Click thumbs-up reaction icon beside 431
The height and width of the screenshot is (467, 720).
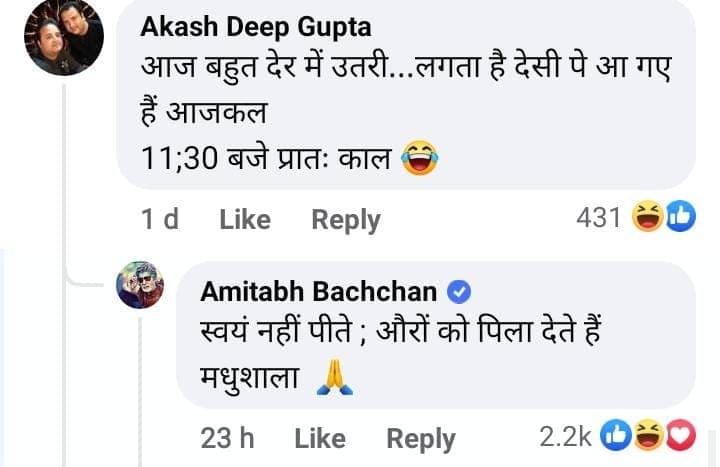point(679,217)
